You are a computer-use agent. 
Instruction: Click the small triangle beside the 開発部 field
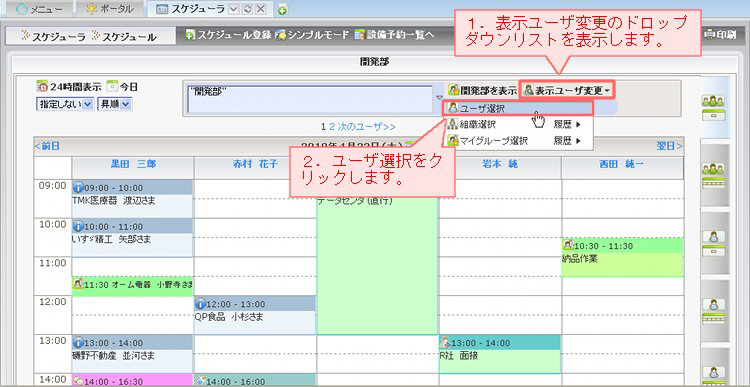tap(440, 97)
